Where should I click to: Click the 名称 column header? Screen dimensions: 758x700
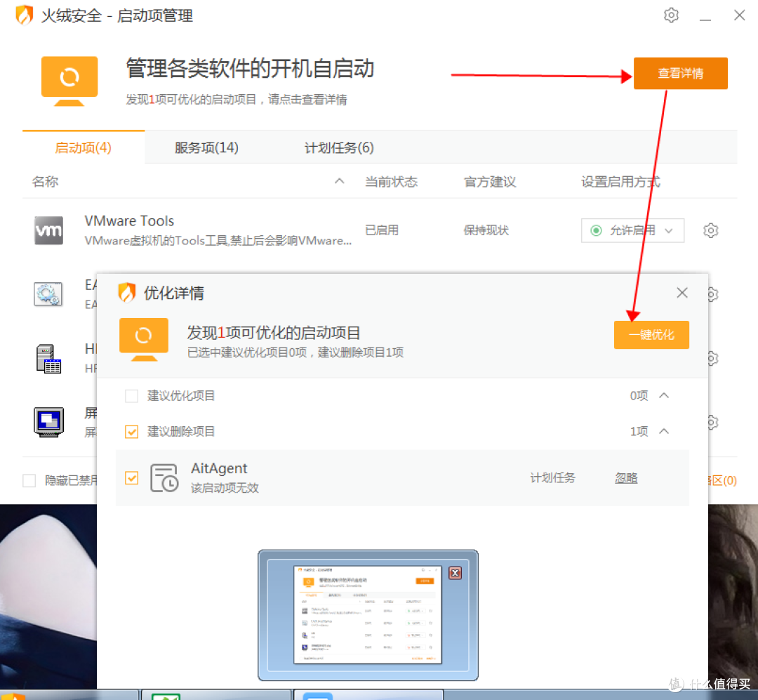pyautogui.click(x=45, y=182)
